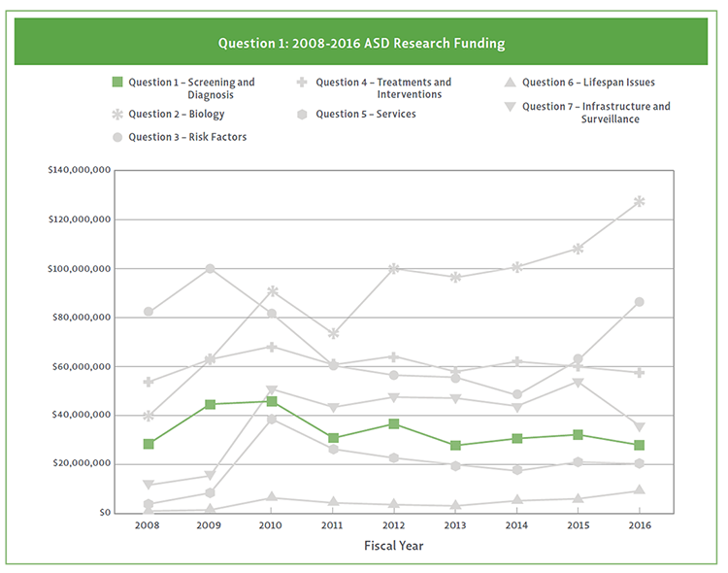The image size is (728, 573).
Task: Click the 2012 fiscal year axis label
Action: coord(394,524)
